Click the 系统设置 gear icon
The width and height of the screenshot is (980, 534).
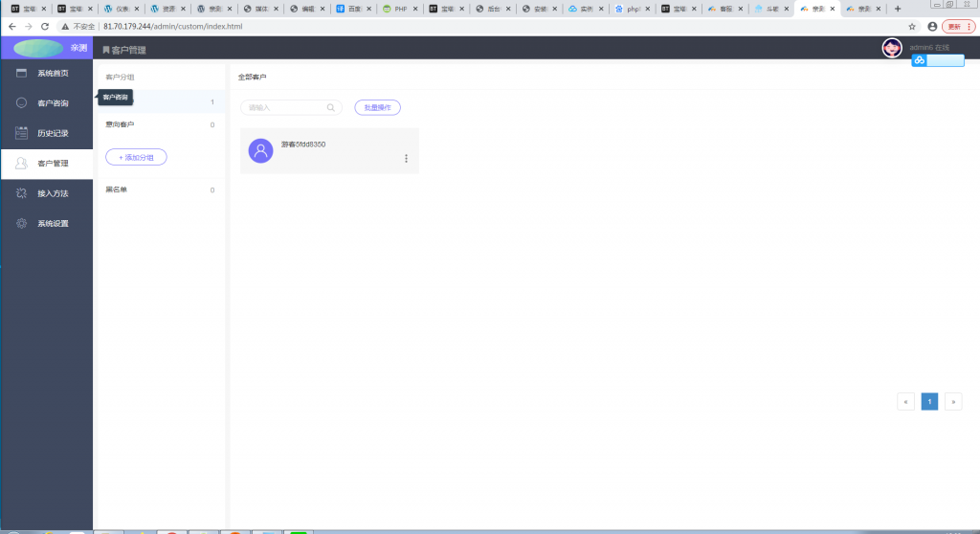(21, 223)
